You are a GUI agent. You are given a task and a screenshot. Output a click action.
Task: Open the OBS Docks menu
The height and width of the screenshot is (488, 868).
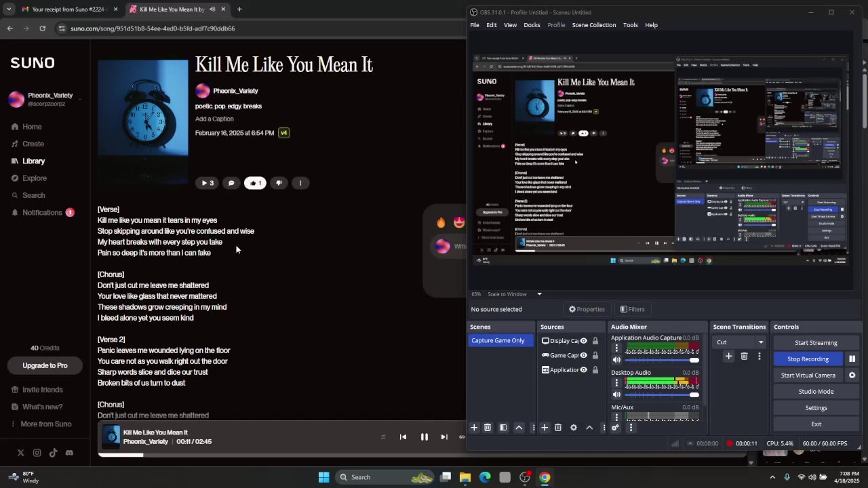tap(532, 25)
